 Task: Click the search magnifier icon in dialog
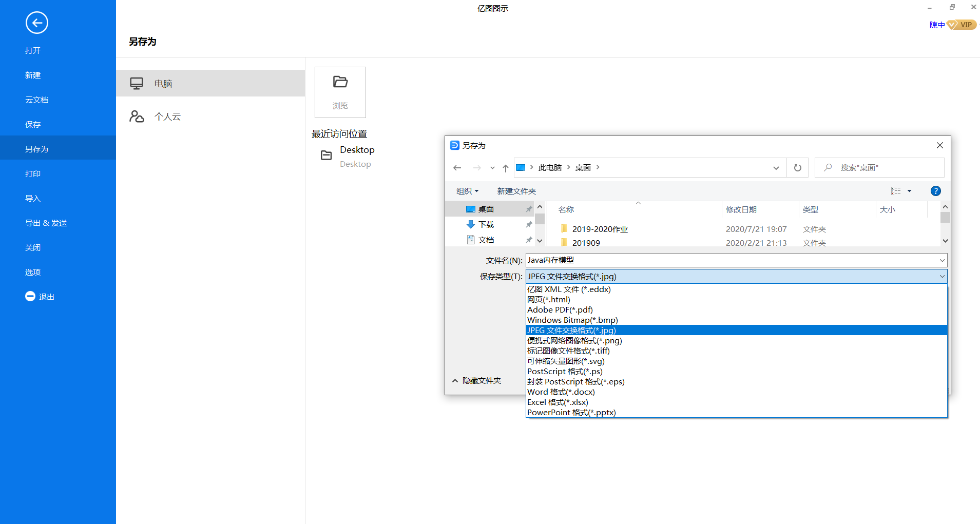pos(828,167)
